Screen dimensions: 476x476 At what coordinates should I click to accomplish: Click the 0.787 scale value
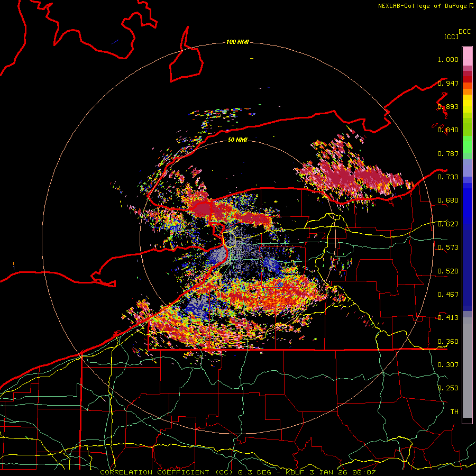click(448, 153)
